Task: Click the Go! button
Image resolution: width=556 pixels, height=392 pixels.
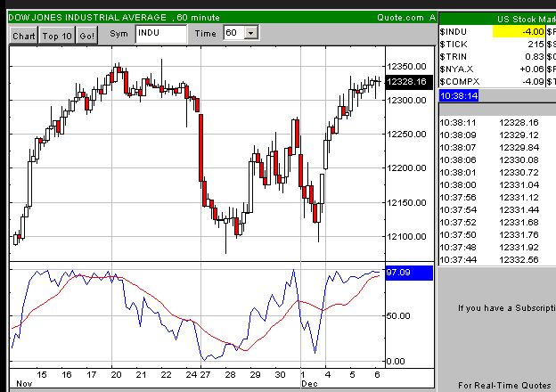Action: pos(87,36)
